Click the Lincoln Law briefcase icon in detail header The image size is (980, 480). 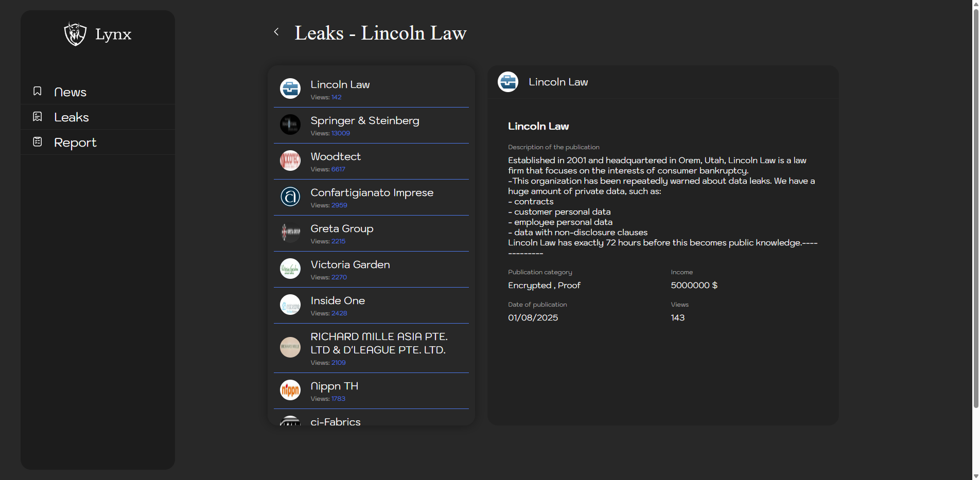click(x=508, y=82)
